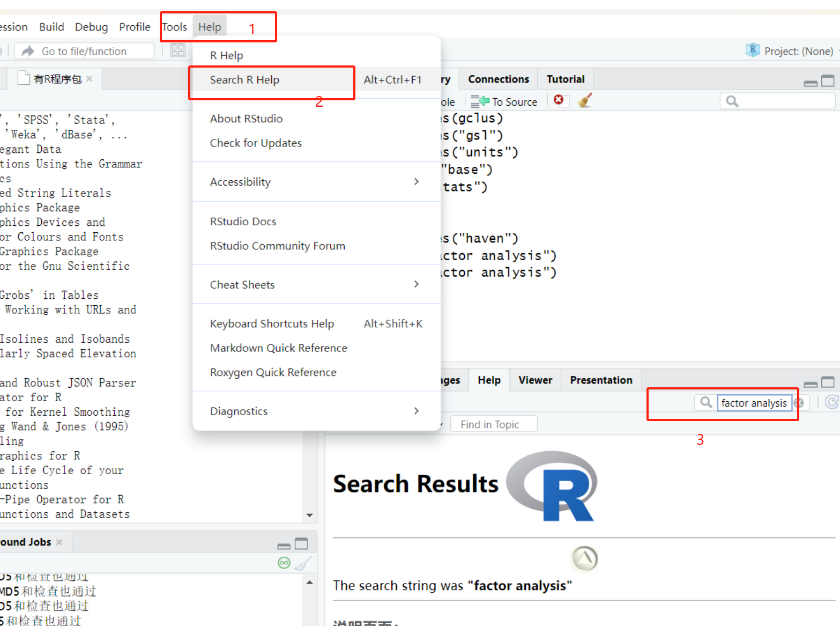
Task: Click the green jobs icon in Background Jobs
Action: pos(284,563)
